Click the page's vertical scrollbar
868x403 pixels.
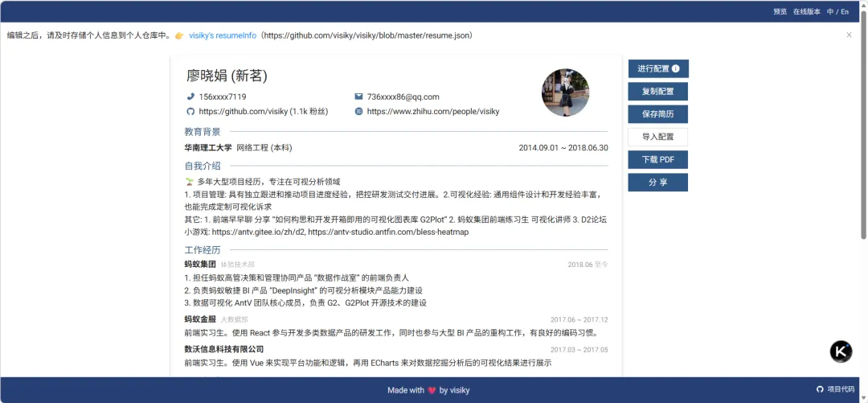(x=863, y=125)
